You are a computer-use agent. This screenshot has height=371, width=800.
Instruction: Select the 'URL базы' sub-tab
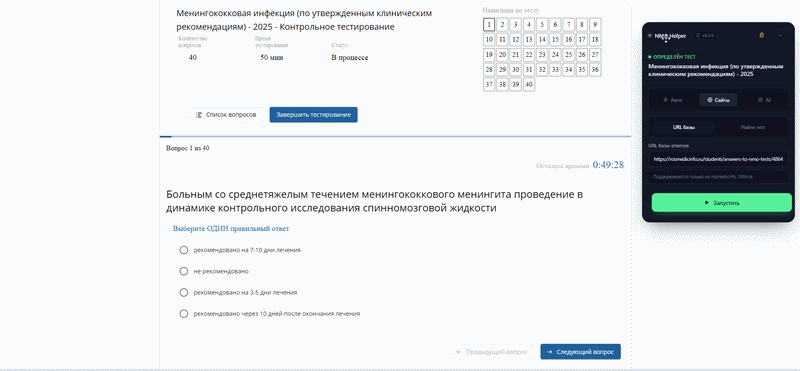pos(684,127)
